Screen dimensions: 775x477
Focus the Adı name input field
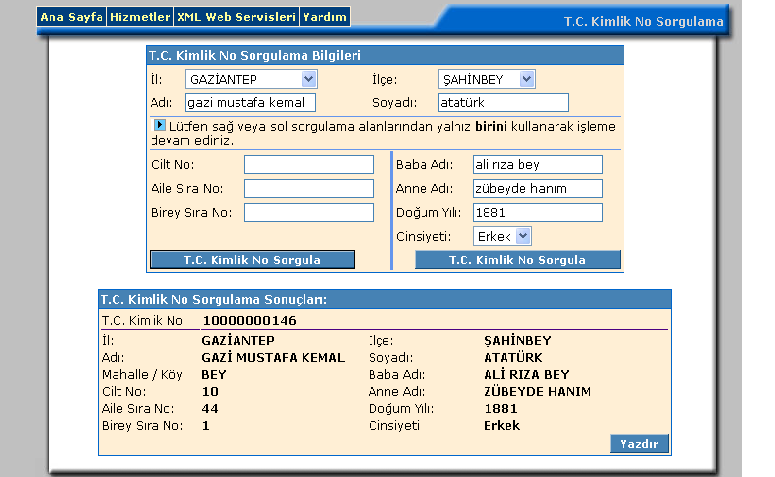[250, 102]
